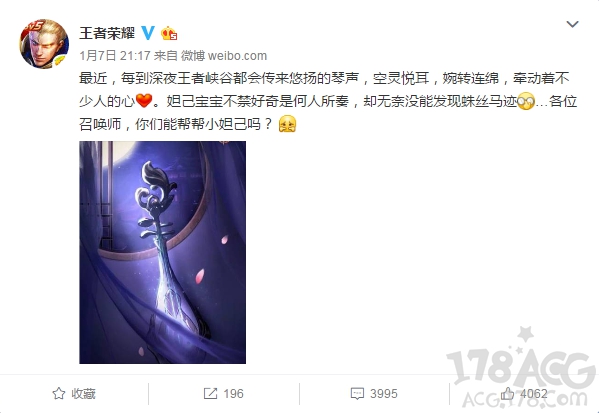Click the thumbs-up like icon
The height and width of the screenshot is (413, 599).
pyautogui.click(x=507, y=393)
